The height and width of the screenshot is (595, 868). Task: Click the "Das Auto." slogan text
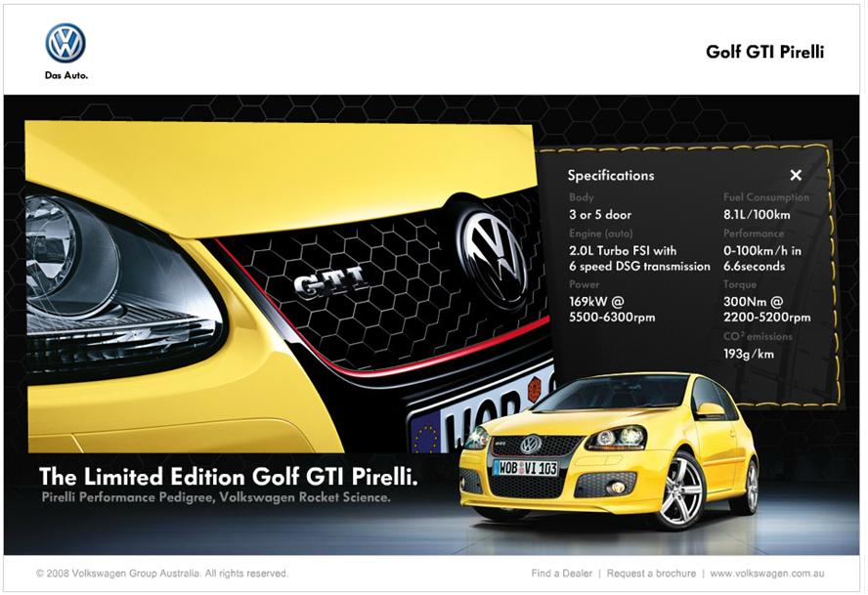(x=66, y=76)
